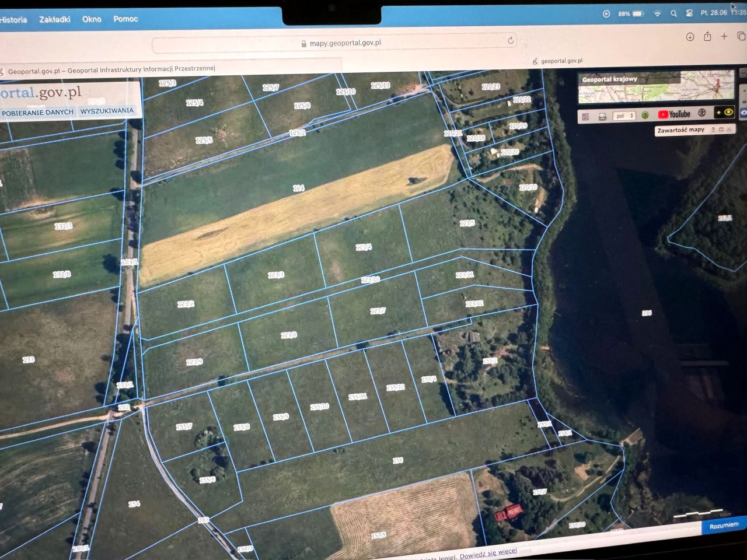Screen dimensions: 747x560
Task: Open Control Center icon
Action: (x=689, y=13)
